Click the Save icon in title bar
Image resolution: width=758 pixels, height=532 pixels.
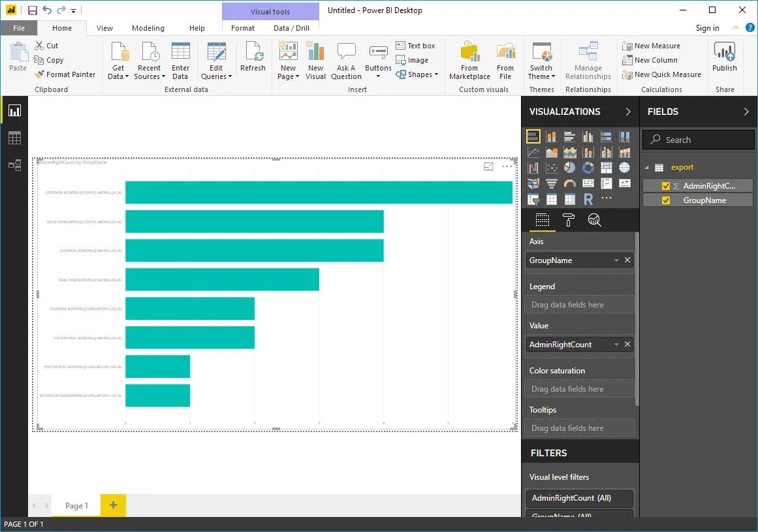pos(33,10)
